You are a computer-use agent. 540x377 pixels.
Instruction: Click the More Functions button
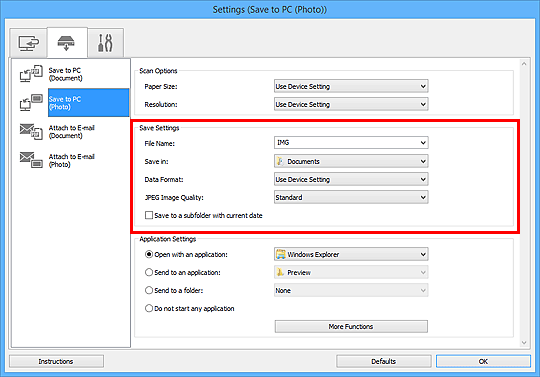(351, 326)
